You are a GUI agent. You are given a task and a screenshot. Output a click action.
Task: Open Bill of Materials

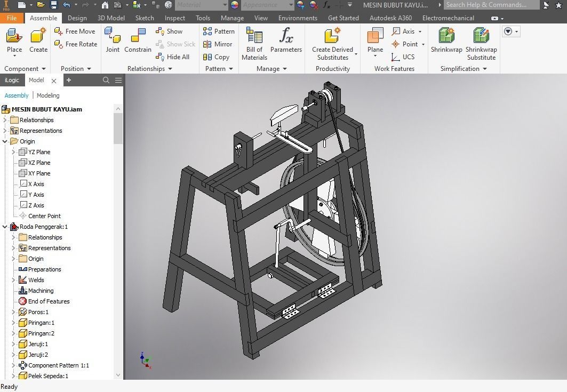(x=254, y=43)
